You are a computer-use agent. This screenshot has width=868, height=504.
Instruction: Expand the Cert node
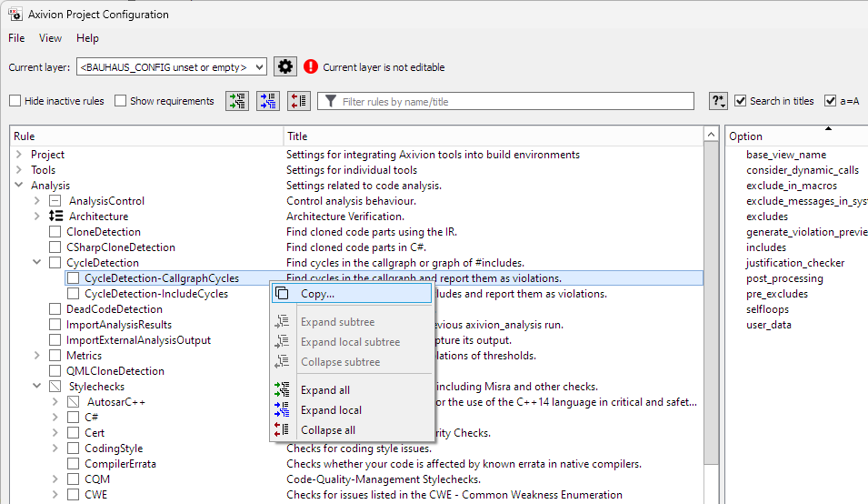[55, 432]
